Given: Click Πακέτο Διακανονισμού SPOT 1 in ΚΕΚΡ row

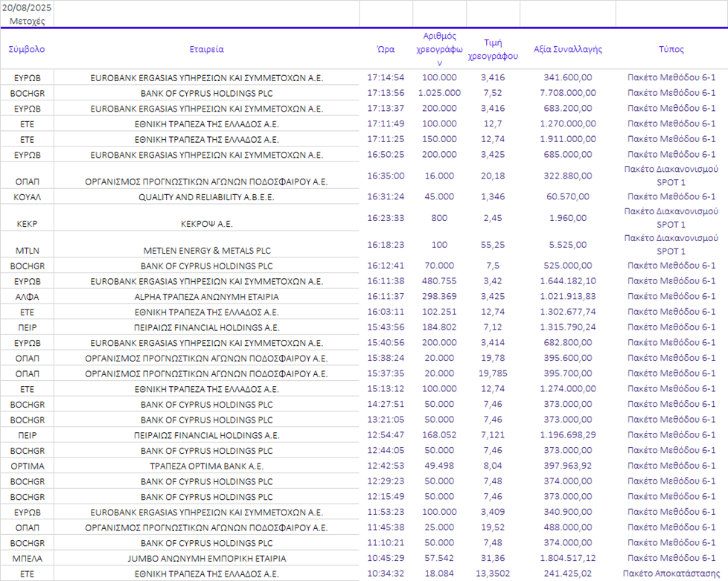Looking at the screenshot, I should 671,218.
